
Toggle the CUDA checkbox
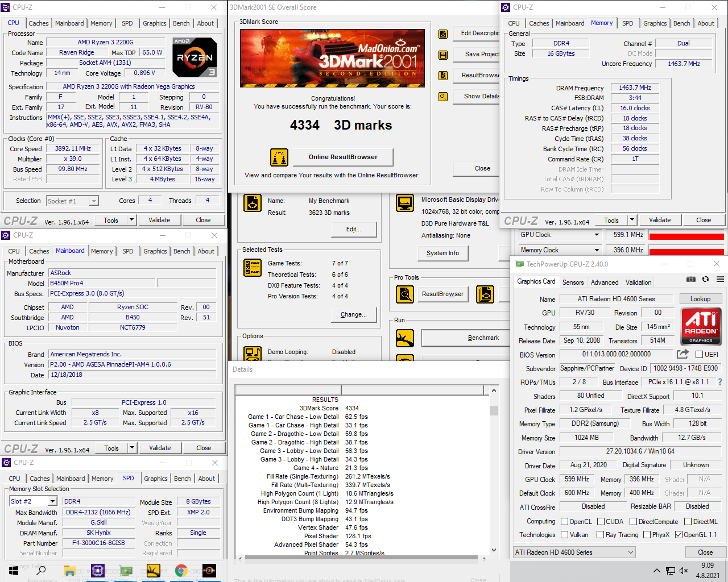(601, 521)
